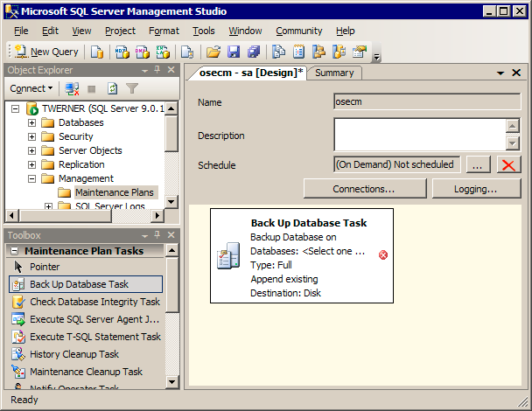Choose Execute T-SQL Statement Task in Toolbox
The image size is (532, 411).
pyautogui.click(x=94, y=337)
